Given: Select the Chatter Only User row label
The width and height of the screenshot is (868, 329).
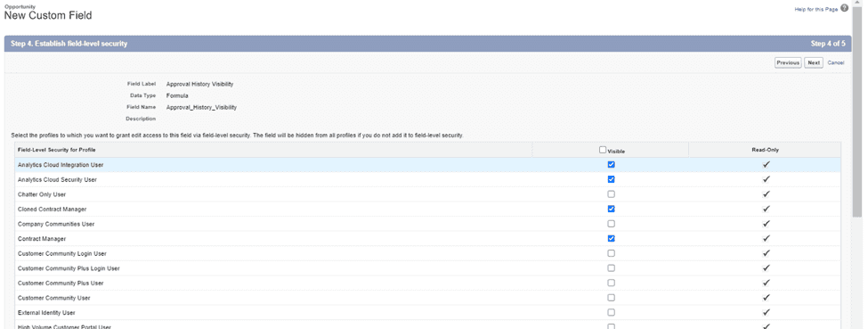Looking at the screenshot, I should (42, 194).
